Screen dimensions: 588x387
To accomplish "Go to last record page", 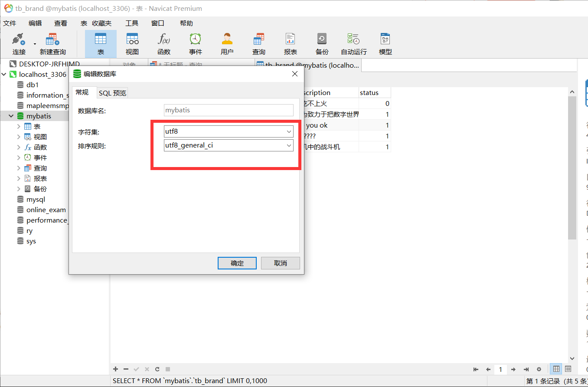I will point(526,370).
